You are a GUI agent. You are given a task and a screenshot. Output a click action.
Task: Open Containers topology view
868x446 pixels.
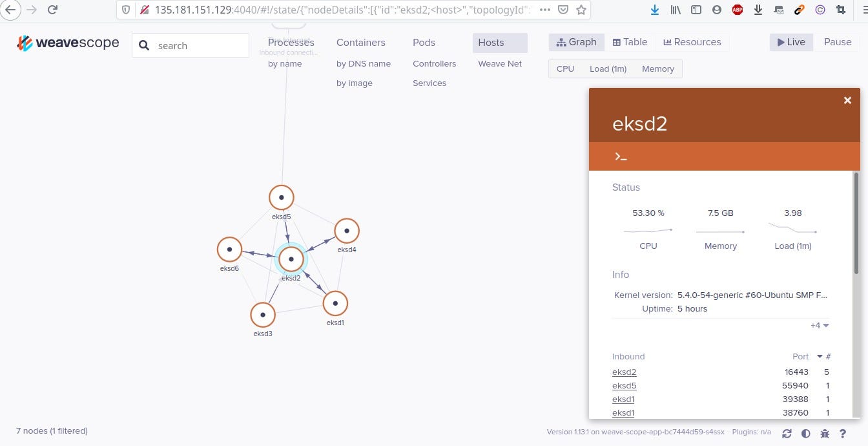360,43
